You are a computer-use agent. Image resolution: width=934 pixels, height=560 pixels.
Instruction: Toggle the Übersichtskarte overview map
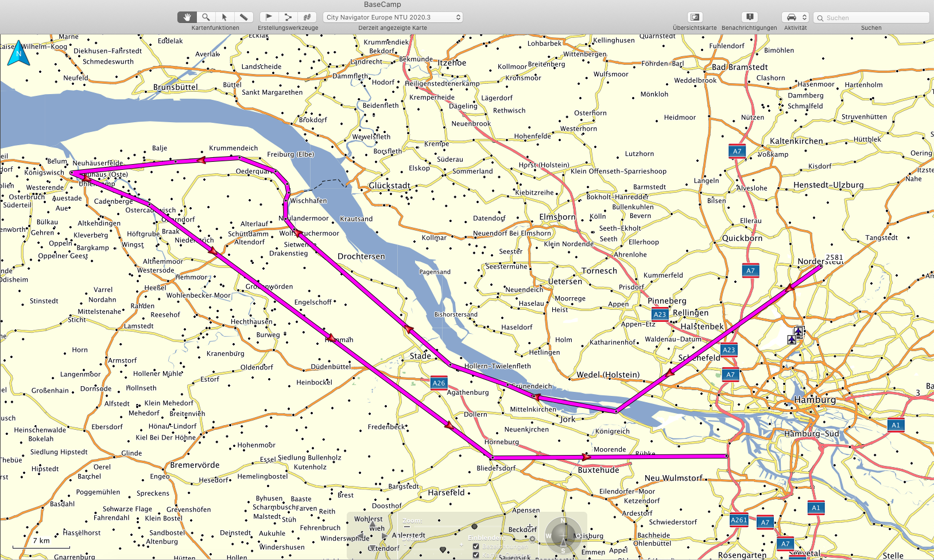(695, 17)
